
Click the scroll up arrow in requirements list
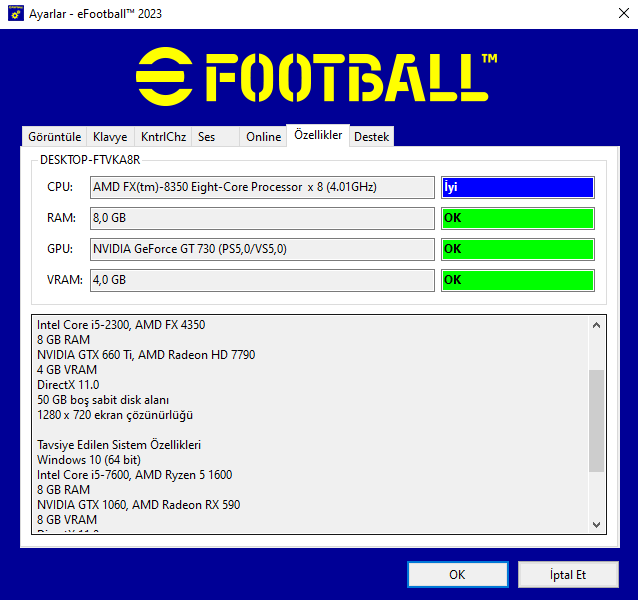click(x=596, y=325)
